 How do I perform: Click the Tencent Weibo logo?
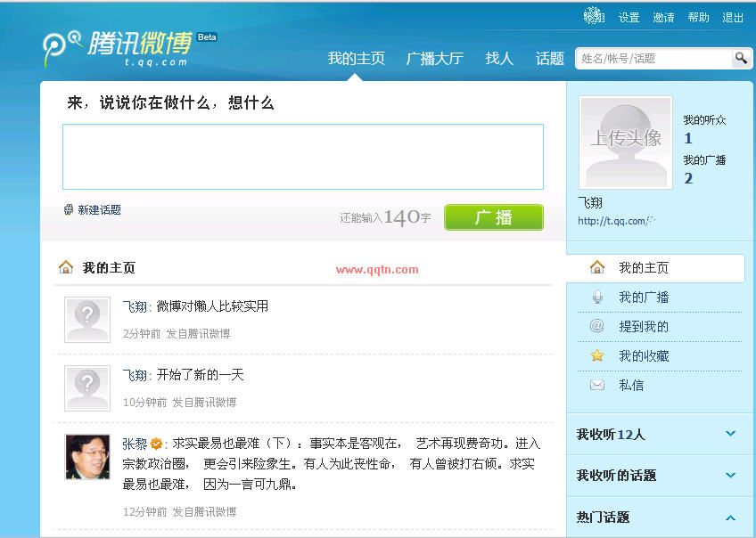[x=117, y=49]
